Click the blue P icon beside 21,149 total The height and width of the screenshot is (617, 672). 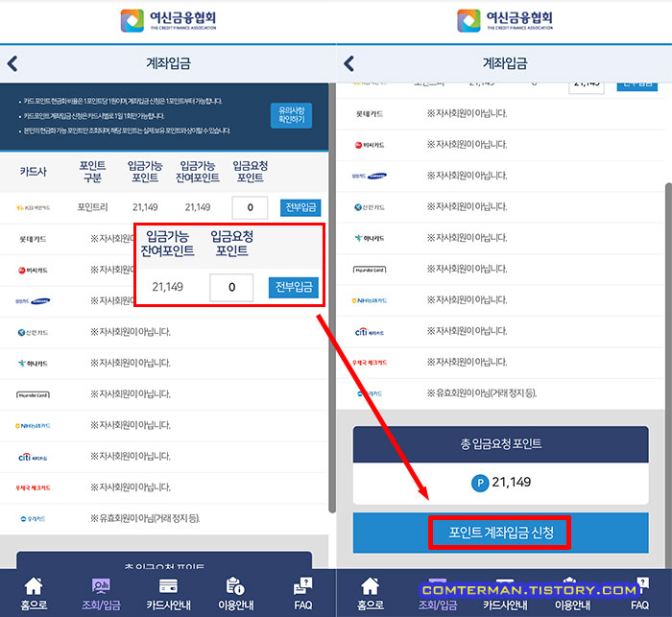click(480, 484)
